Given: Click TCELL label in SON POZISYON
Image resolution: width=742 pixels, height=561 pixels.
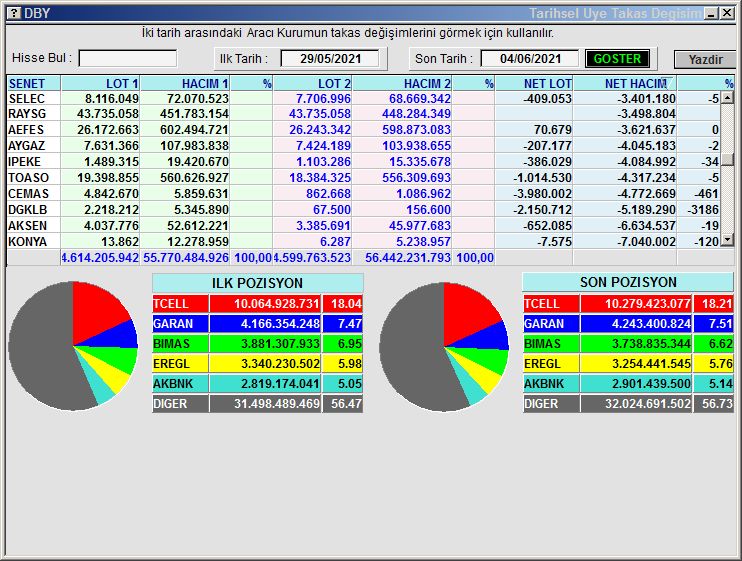Looking at the screenshot, I should coord(551,304).
